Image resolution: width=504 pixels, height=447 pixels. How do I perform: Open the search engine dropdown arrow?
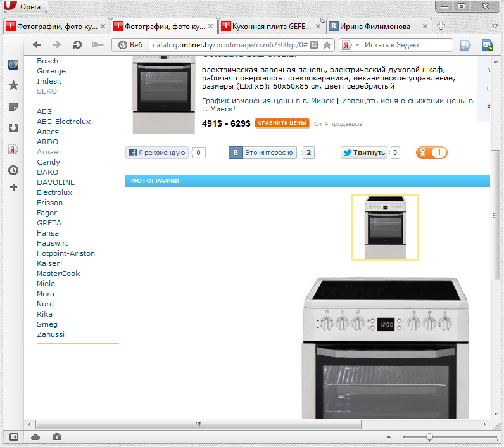(x=358, y=45)
